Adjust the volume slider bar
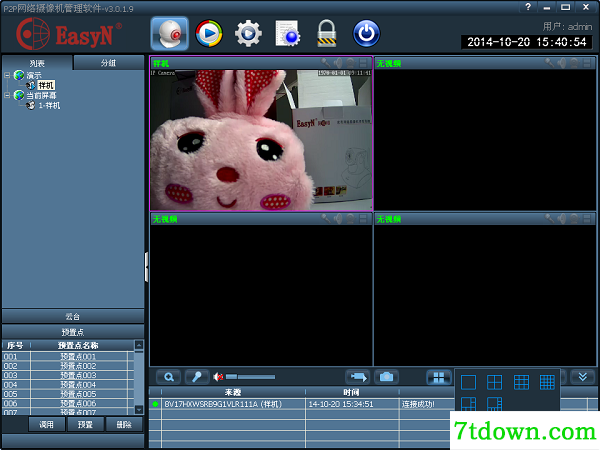 pyautogui.click(x=251, y=377)
